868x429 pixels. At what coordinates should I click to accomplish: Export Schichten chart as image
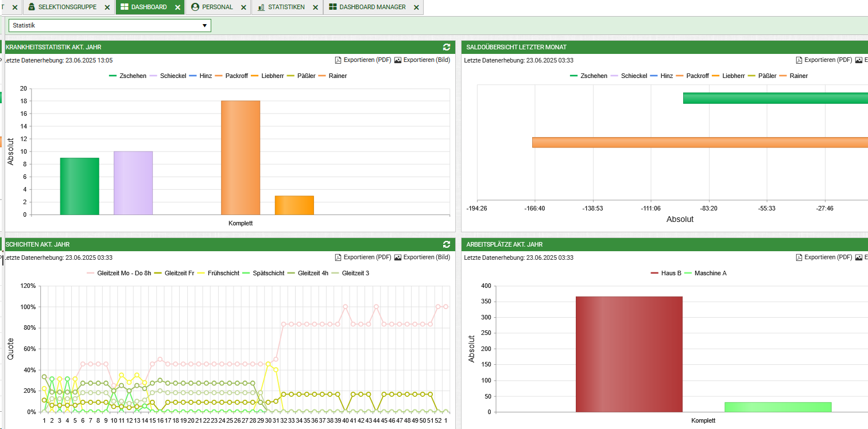(422, 257)
